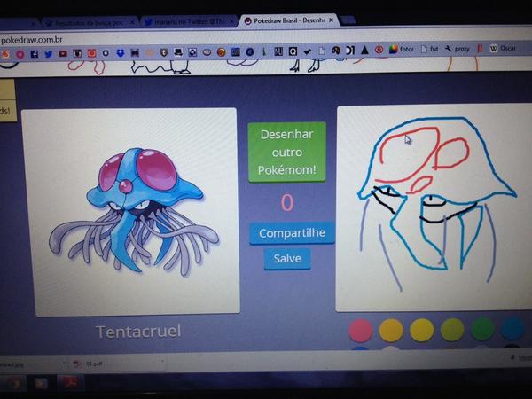Open the Firefox-like orange globe bookmark
Image resolution: width=532 pixels, height=399 pixels.
[221, 52]
